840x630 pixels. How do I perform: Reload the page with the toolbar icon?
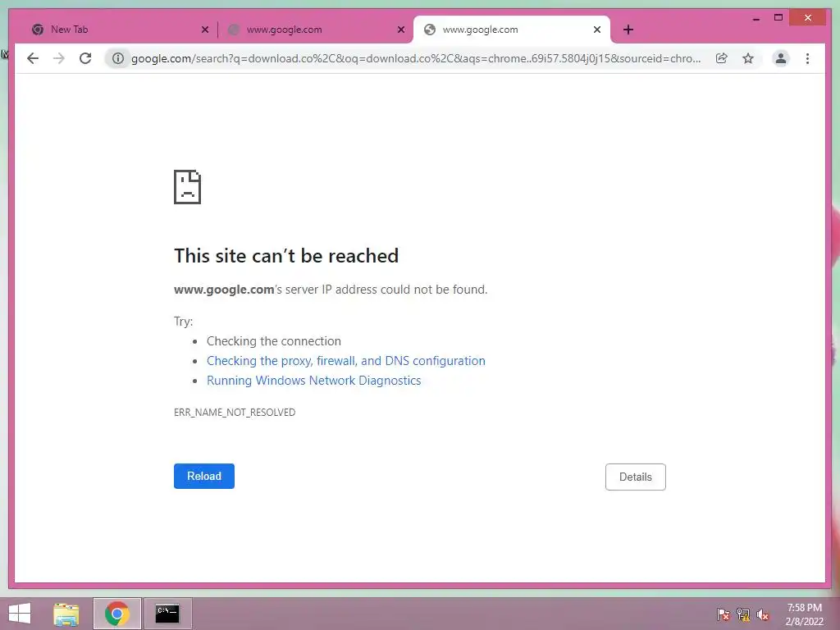[85, 58]
